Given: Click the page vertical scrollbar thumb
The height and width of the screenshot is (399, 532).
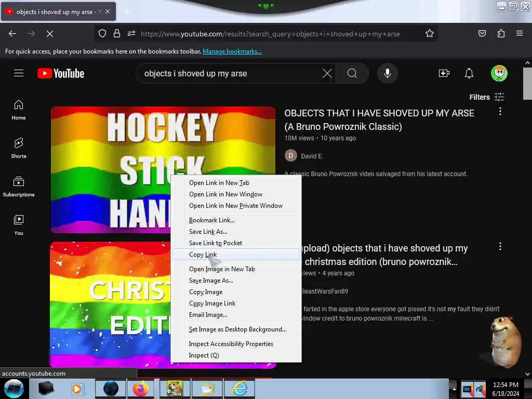Looking at the screenshot, I should 527,84.
